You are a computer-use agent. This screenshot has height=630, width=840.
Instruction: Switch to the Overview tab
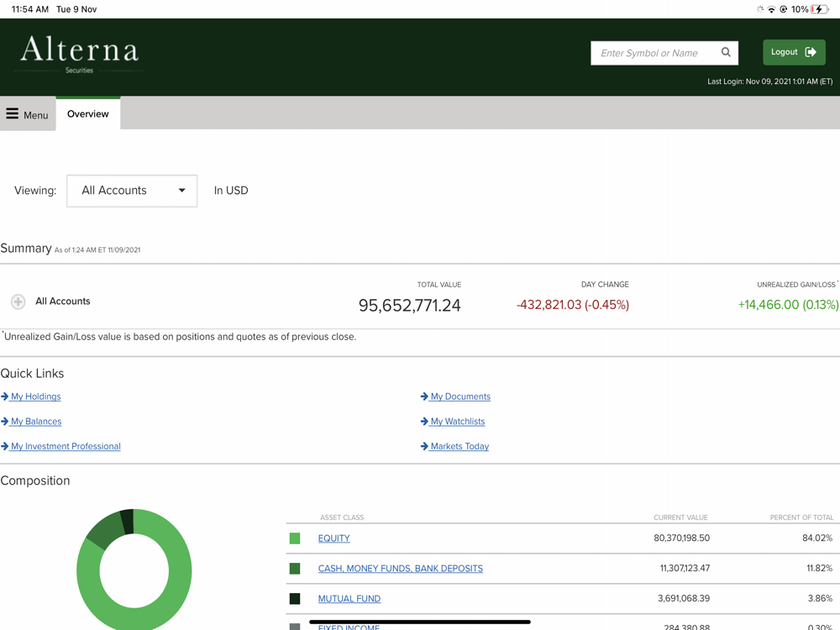click(88, 113)
